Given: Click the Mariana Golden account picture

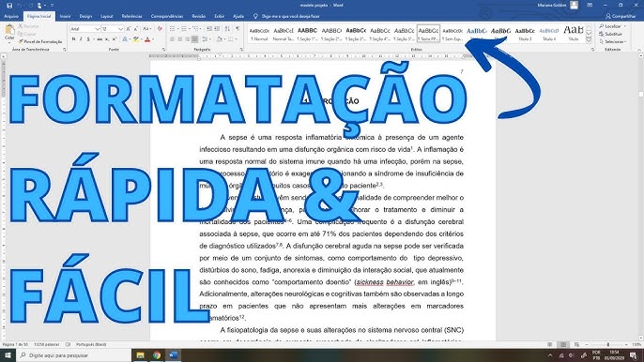Looking at the screenshot, I should click(574, 6).
